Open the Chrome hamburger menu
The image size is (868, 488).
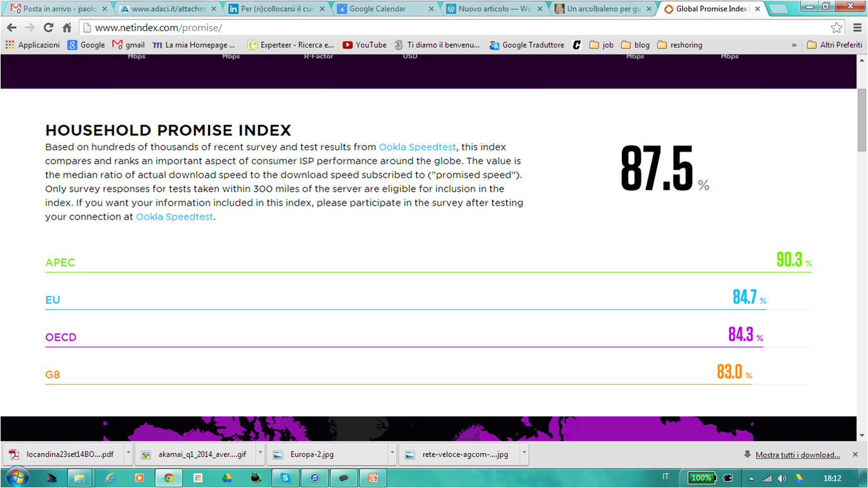[x=857, y=28]
